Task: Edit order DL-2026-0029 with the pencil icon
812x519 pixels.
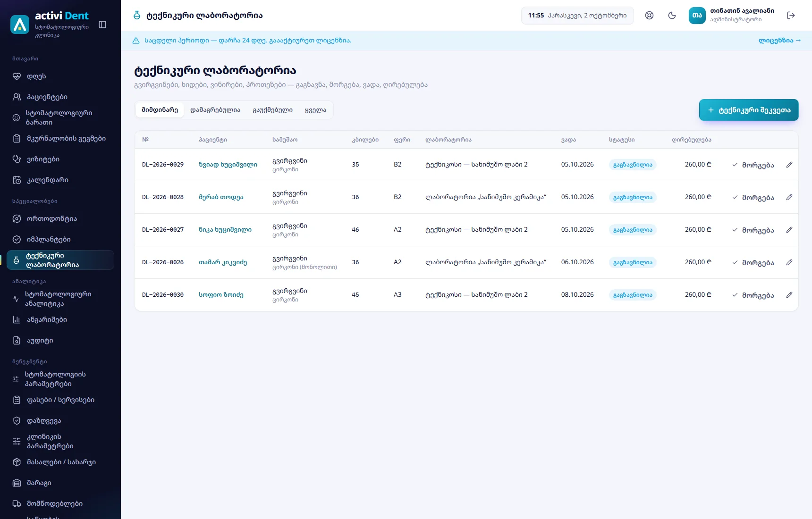Action: click(789, 165)
